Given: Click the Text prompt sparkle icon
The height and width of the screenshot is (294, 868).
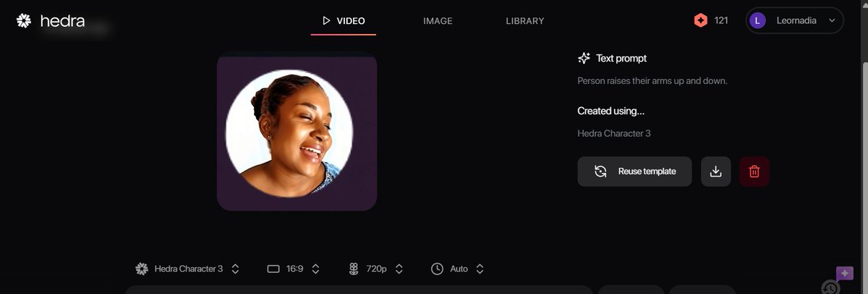Looking at the screenshot, I should [x=584, y=58].
